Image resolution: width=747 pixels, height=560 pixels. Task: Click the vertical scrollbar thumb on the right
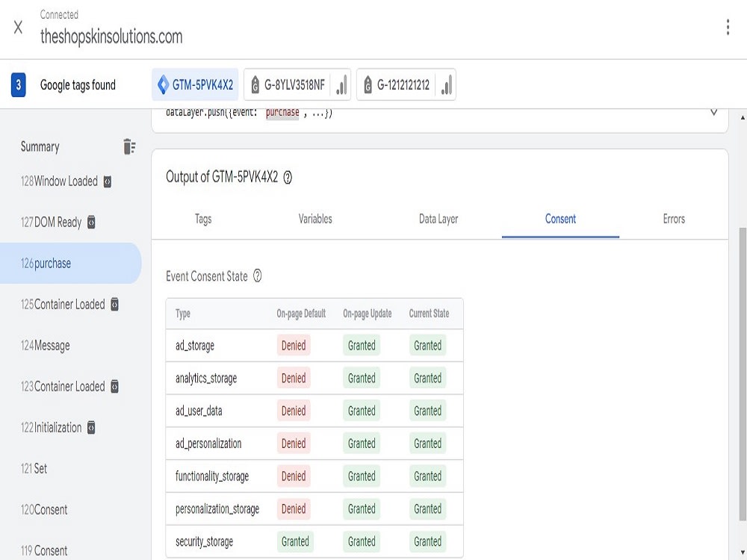pyautogui.click(x=743, y=374)
